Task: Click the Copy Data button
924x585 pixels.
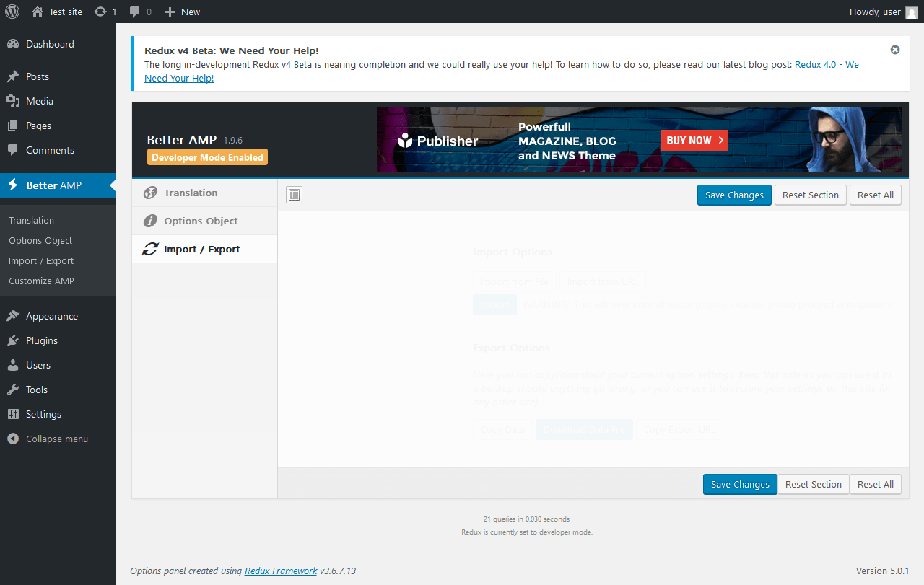Action: [503, 429]
